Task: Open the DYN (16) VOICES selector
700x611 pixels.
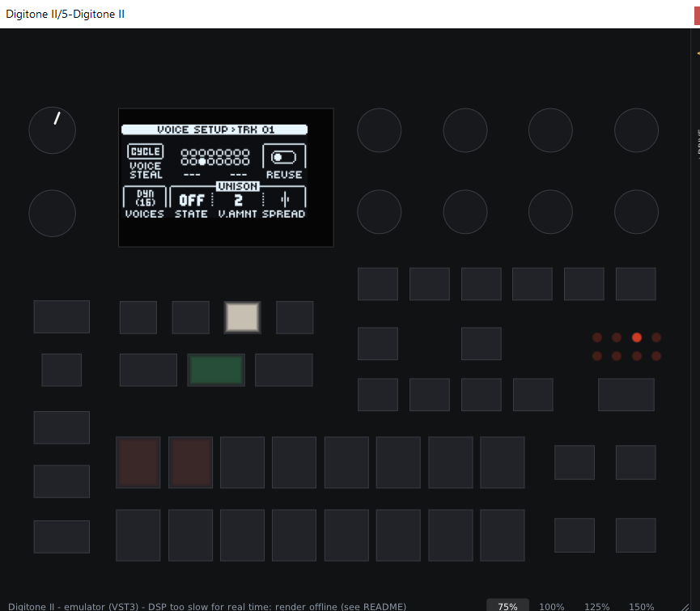Action: [145, 197]
